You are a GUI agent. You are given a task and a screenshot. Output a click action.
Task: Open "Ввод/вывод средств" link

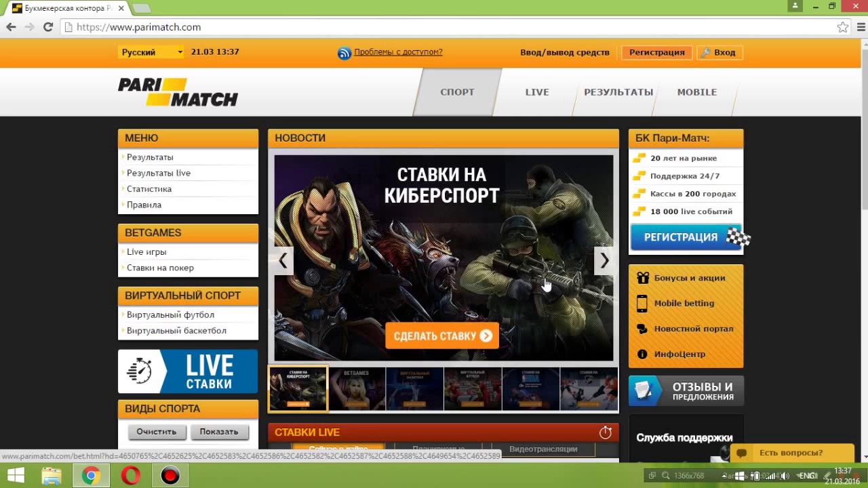(x=564, y=52)
